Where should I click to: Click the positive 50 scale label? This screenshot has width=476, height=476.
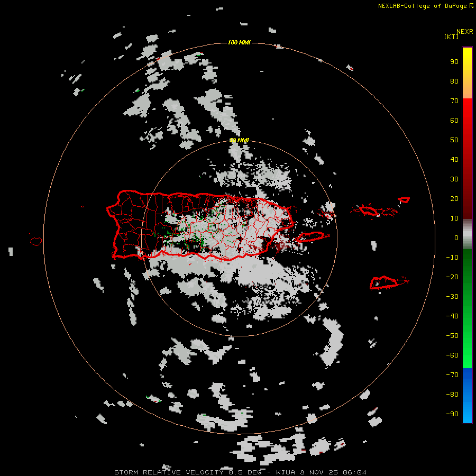click(x=454, y=140)
